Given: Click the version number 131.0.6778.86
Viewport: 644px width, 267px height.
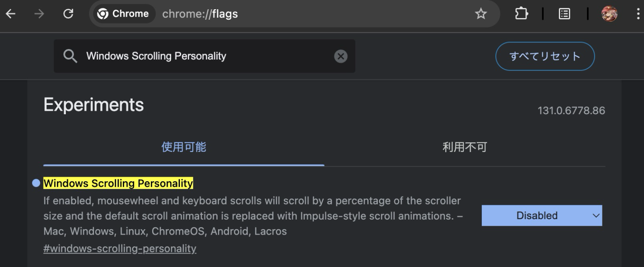Looking at the screenshot, I should click(571, 111).
